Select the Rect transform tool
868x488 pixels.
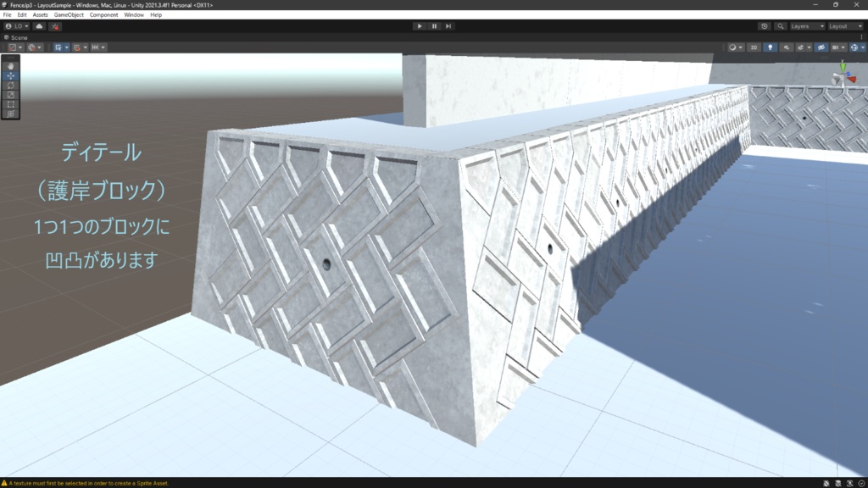click(x=10, y=104)
